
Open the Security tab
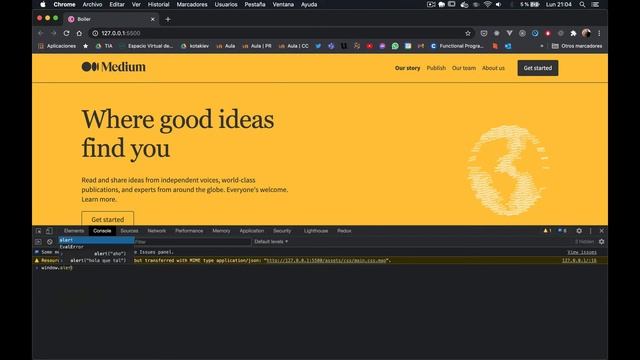click(x=282, y=231)
